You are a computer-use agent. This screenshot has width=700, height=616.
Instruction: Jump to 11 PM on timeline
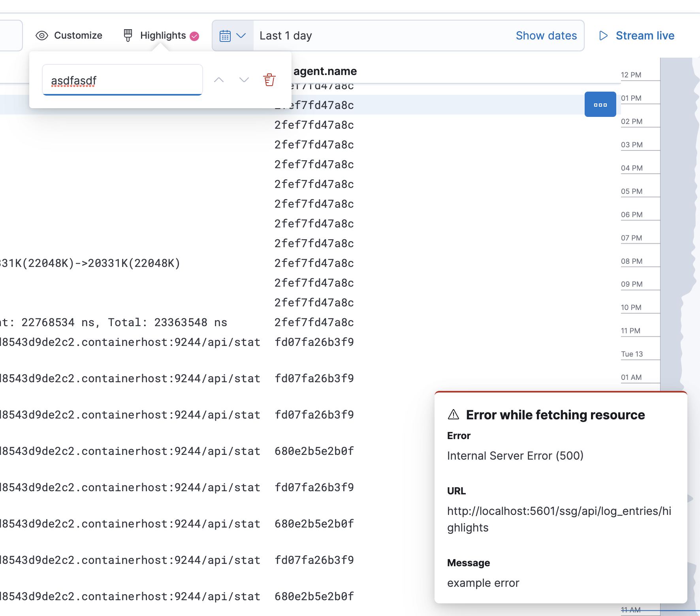[x=630, y=331]
